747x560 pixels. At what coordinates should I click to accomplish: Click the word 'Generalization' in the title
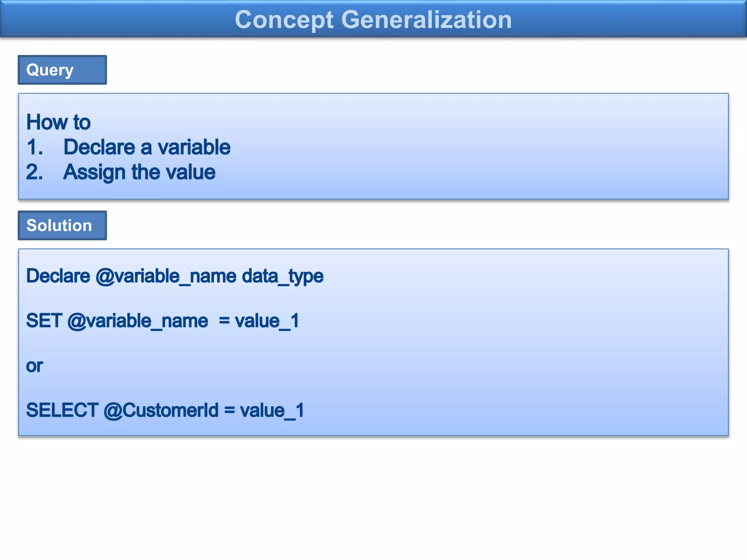point(426,20)
